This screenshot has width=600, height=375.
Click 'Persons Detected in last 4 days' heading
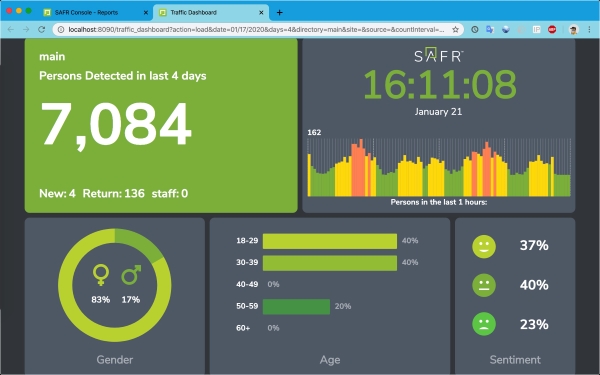[x=122, y=76]
